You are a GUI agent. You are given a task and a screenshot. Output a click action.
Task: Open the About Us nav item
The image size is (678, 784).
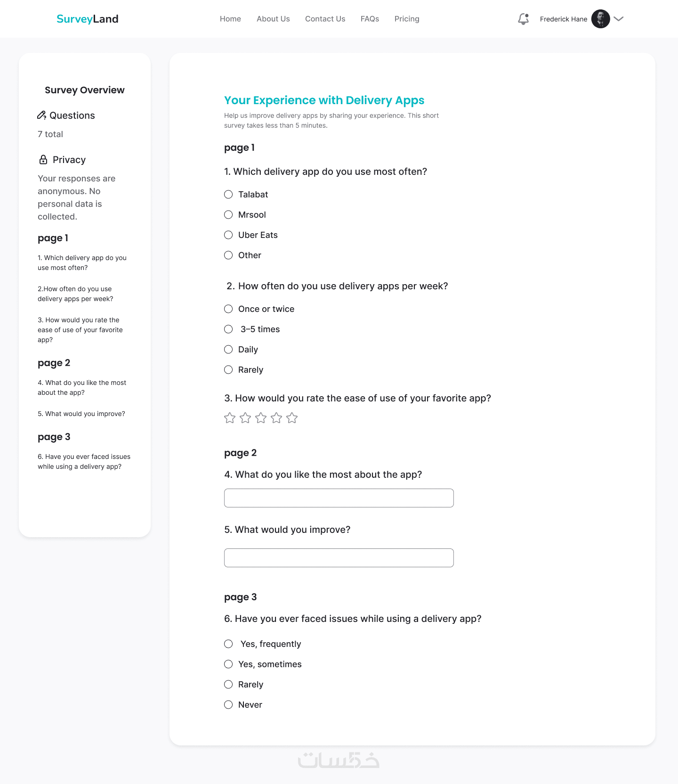click(x=273, y=19)
